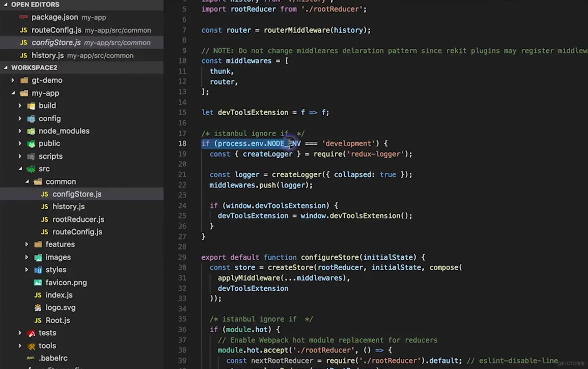Collapse the my-app folder arrow

coord(13,93)
